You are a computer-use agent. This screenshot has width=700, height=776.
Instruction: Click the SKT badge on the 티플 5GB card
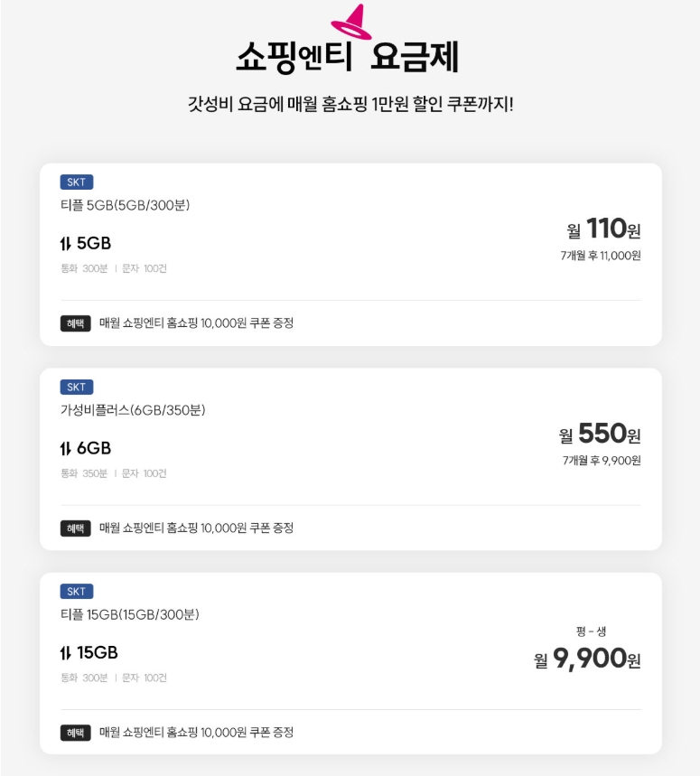[77, 182]
